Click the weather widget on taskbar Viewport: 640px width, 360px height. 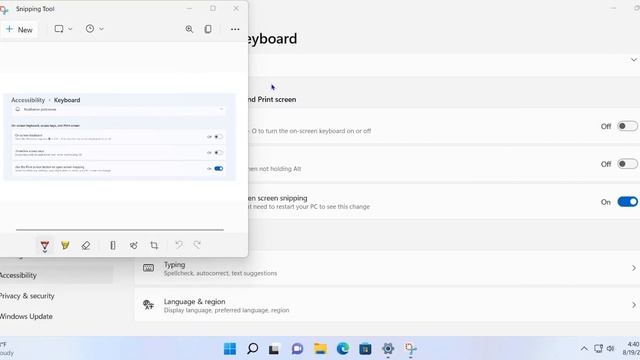8,349
